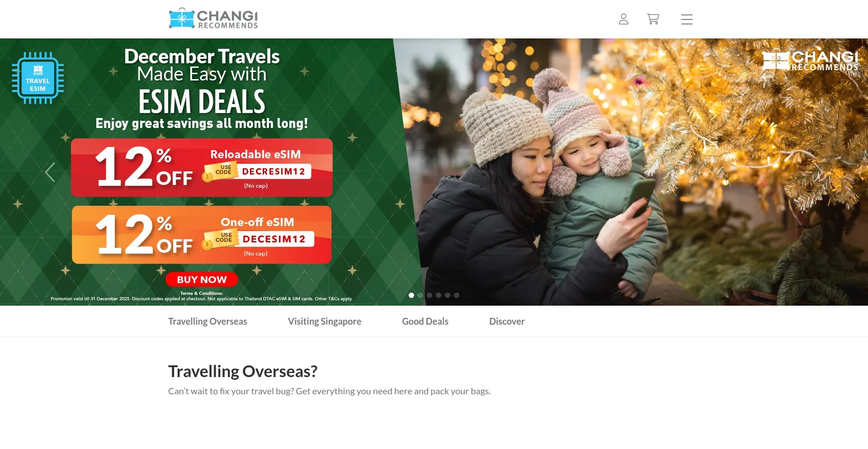Select the fourth carousel dot
Screen dimensions: 868x449
(x=439, y=295)
